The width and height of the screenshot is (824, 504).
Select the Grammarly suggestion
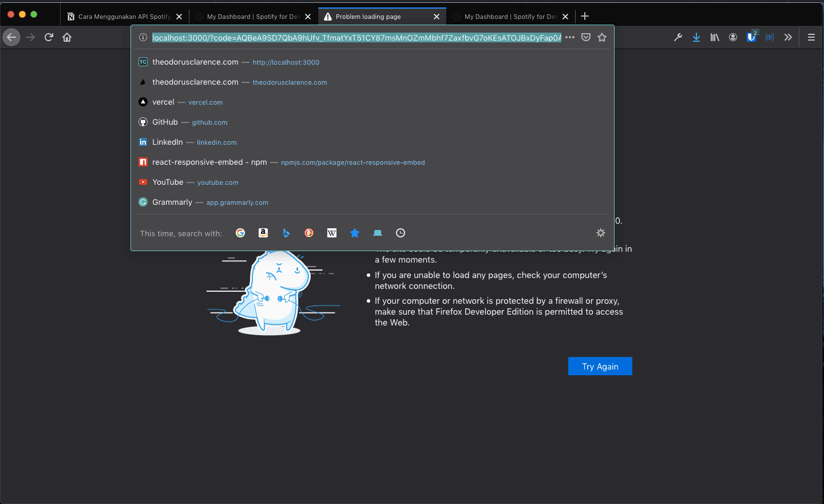[x=373, y=202]
